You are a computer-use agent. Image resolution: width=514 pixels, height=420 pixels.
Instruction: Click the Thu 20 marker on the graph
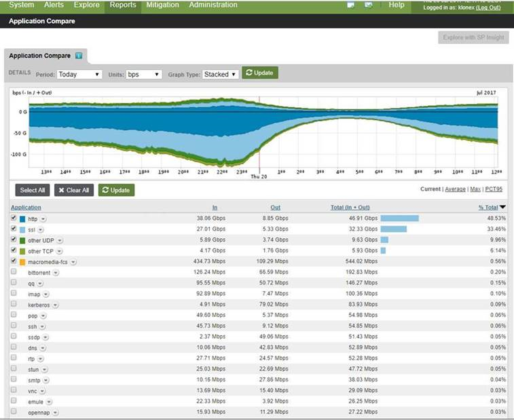click(259, 178)
